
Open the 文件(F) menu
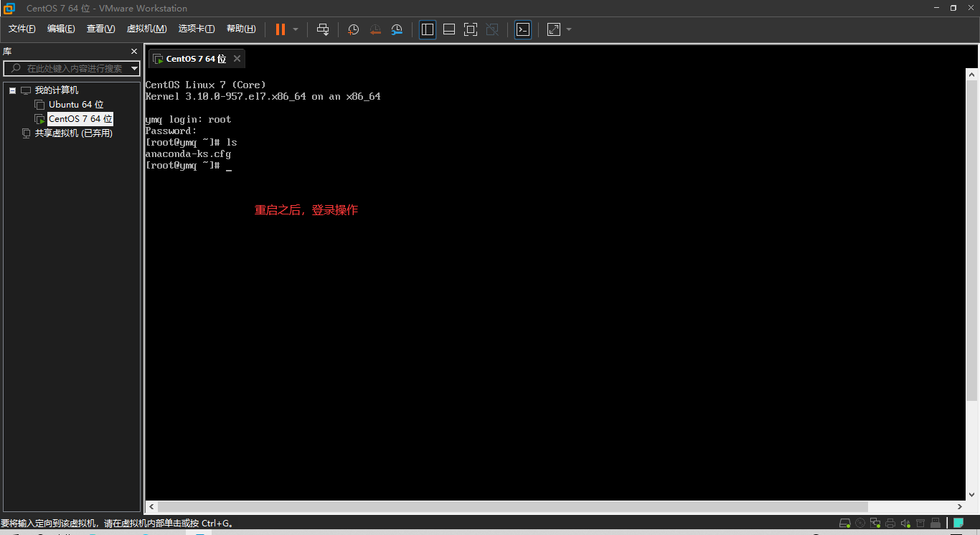22,29
